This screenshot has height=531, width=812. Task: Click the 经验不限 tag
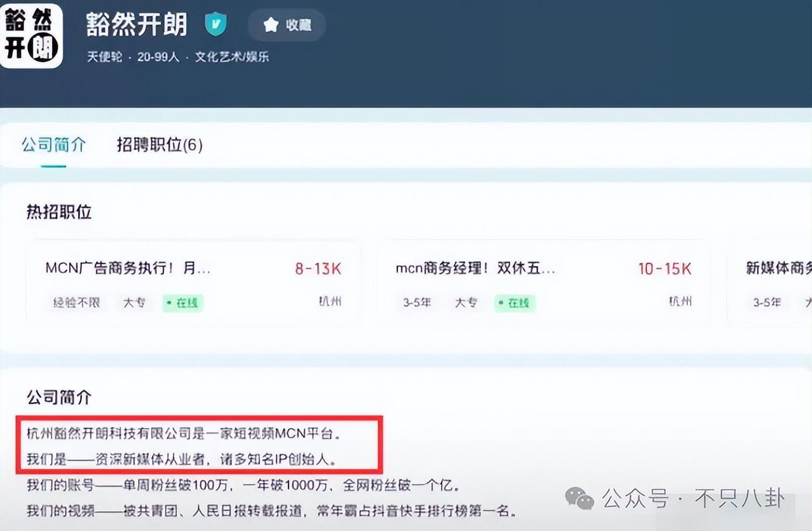click(x=76, y=302)
